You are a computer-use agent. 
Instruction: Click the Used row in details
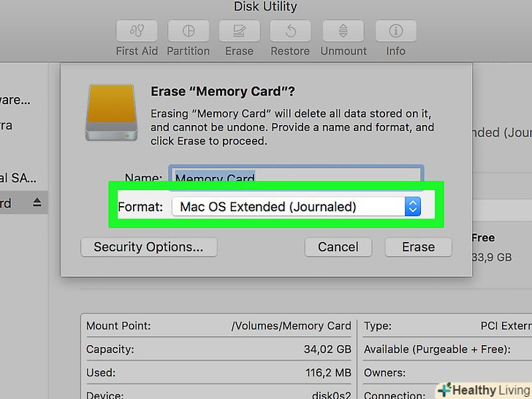(219, 373)
